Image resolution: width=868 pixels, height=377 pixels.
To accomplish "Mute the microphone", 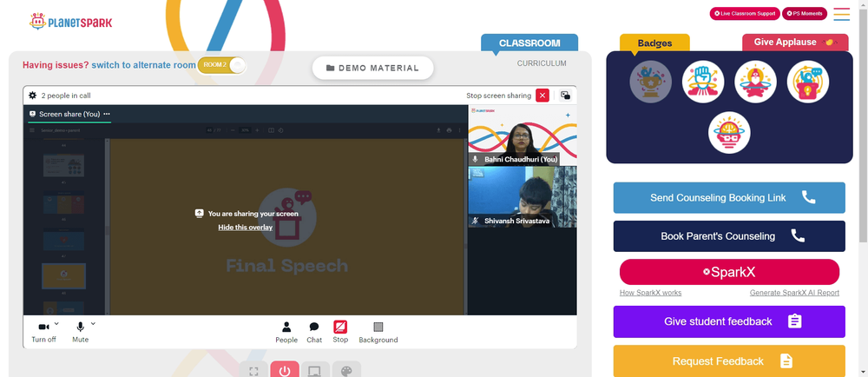I will click(x=80, y=332).
